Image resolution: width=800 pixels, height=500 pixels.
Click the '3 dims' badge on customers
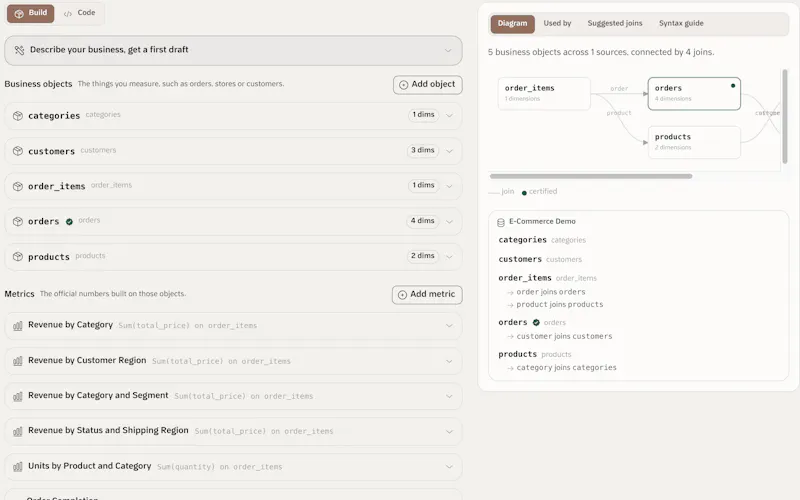tap(423, 150)
